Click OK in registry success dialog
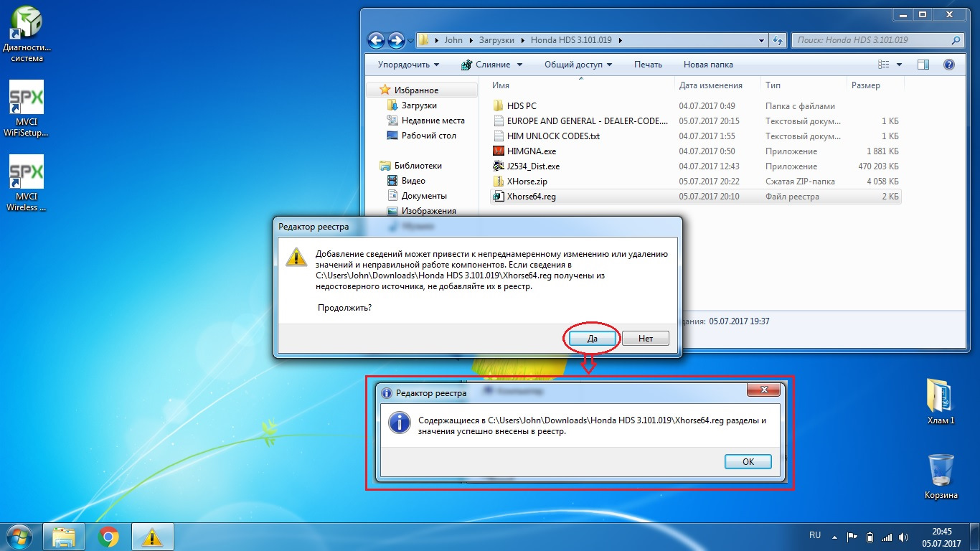This screenshot has width=980, height=551. [748, 461]
